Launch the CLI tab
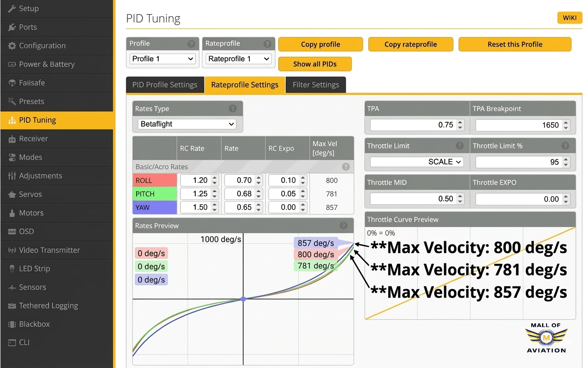588x368 pixels. [23, 342]
